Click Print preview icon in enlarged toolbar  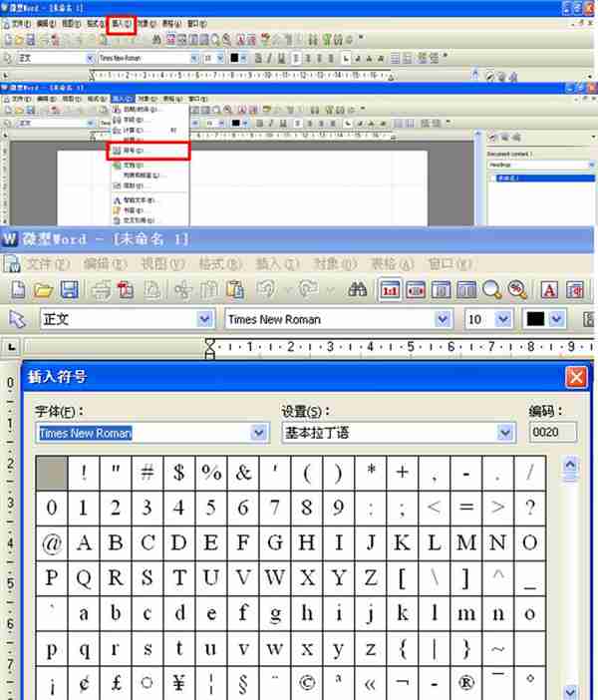point(151,290)
